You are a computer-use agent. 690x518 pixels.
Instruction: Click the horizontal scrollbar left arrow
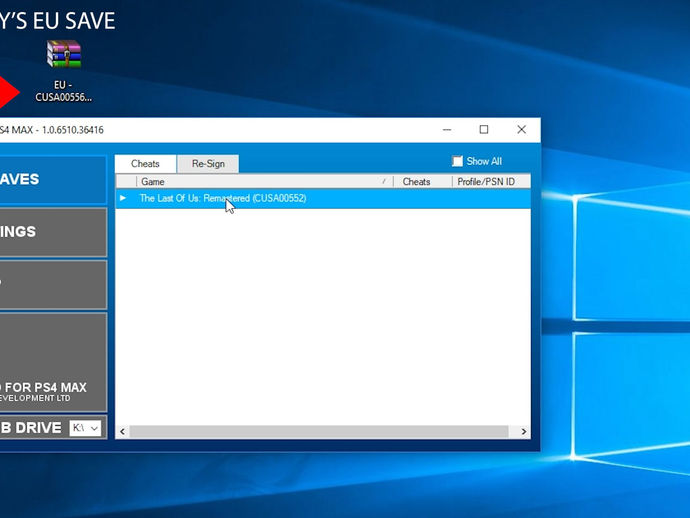[x=123, y=431]
